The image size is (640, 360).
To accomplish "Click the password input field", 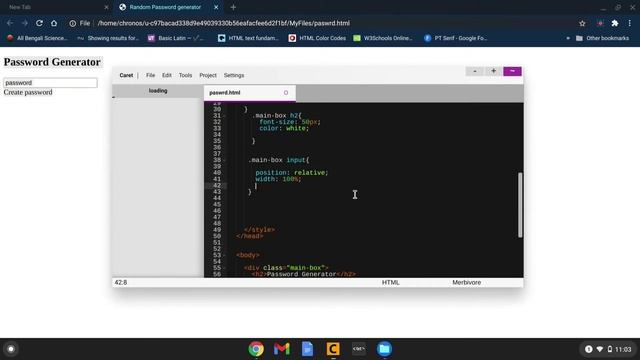I will 50,82.
